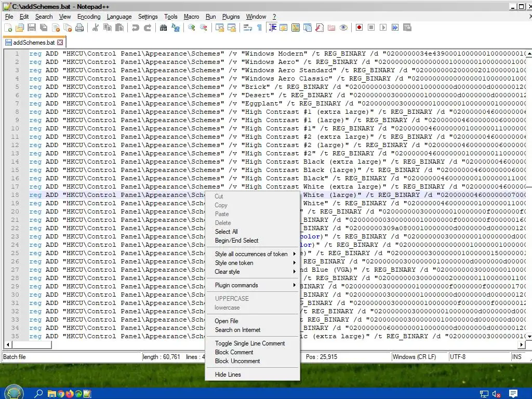
Task: Click the Save Recorded Macro icon
Action: (407, 28)
